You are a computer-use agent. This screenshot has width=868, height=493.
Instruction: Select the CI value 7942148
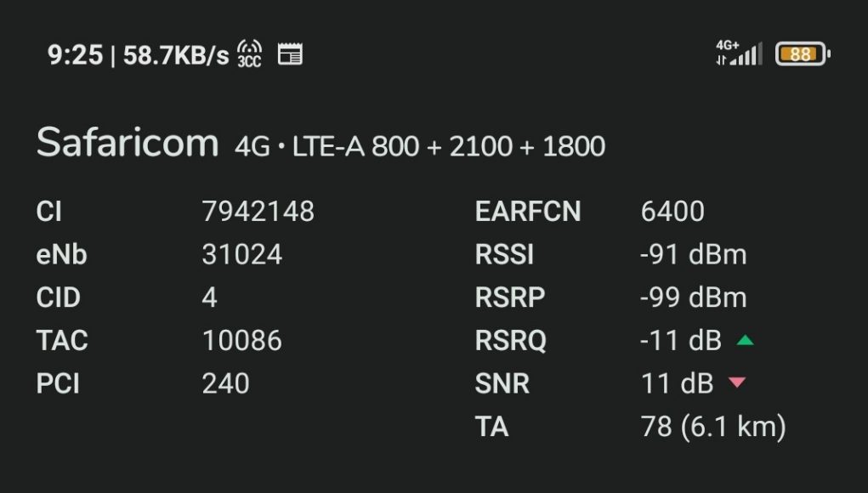tap(258, 212)
